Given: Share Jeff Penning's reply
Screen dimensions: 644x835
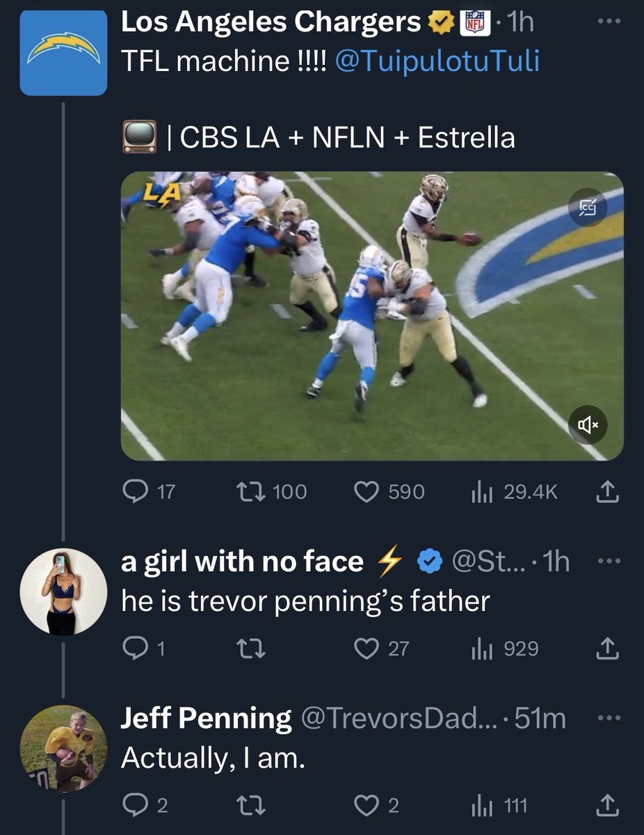Looking at the screenshot, I should click(608, 806).
